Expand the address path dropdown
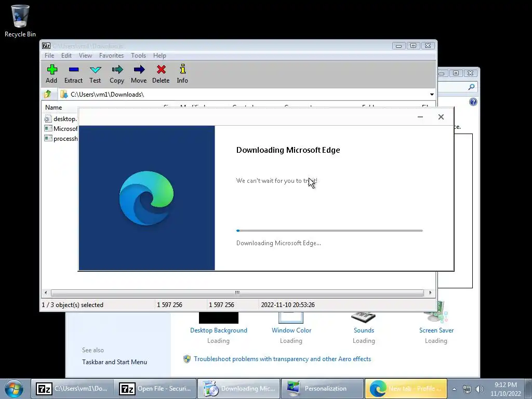The height and width of the screenshot is (399, 532). pyautogui.click(x=432, y=95)
